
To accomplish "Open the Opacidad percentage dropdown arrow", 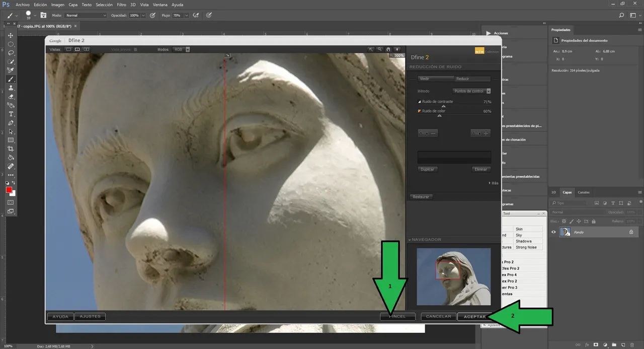I will 143,16.
